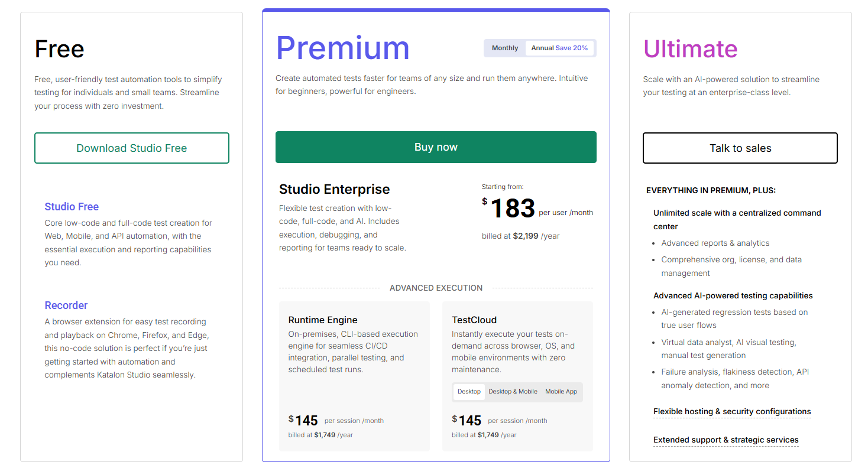Click EVERYTHING IN PREMIUM, PLUS text
Viewport: 868px width, 465px height.
(711, 191)
